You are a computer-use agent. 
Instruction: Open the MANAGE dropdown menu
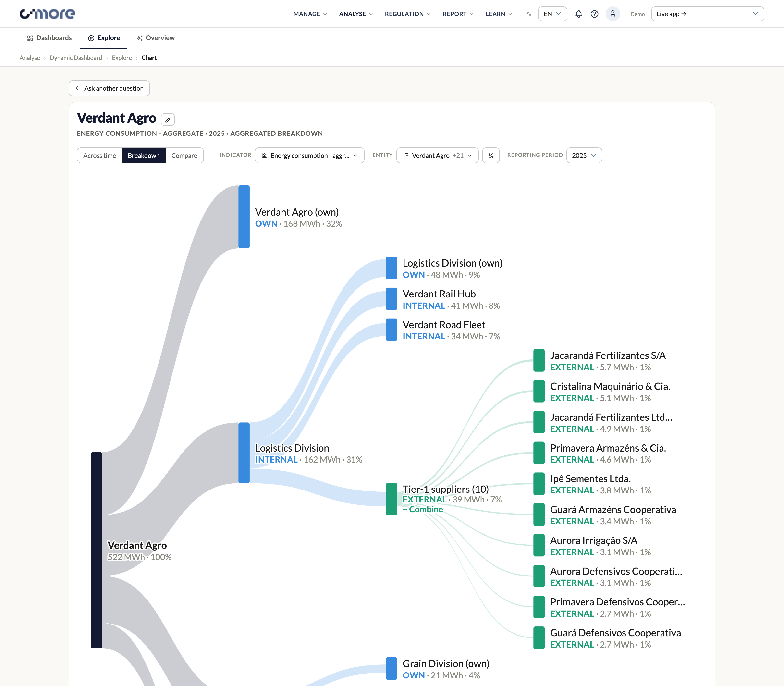pyautogui.click(x=310, y=14)
